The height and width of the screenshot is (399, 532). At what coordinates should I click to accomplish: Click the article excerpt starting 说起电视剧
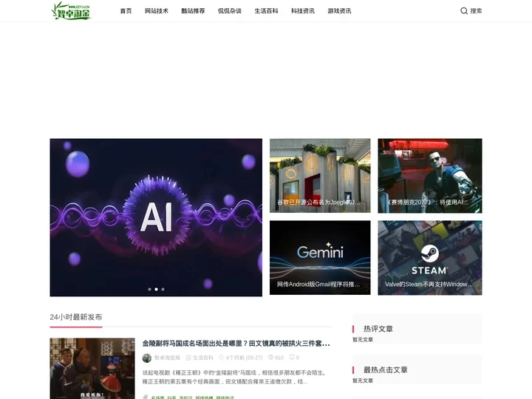pyautogui.click(x=235, y=377)
